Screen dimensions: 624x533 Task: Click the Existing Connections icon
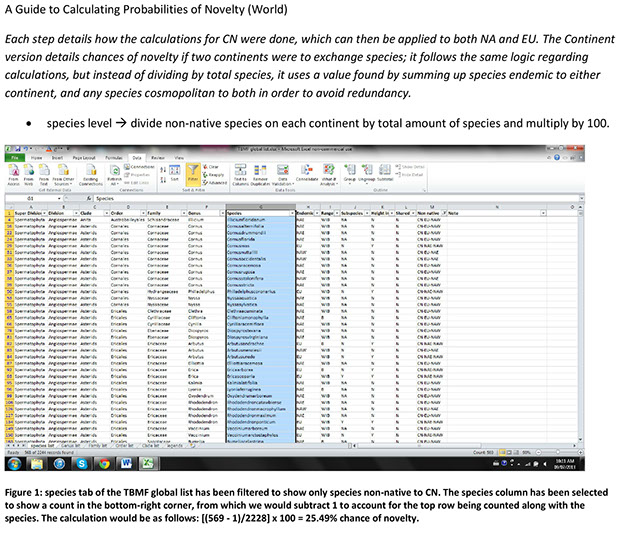(x=91, y=175)
